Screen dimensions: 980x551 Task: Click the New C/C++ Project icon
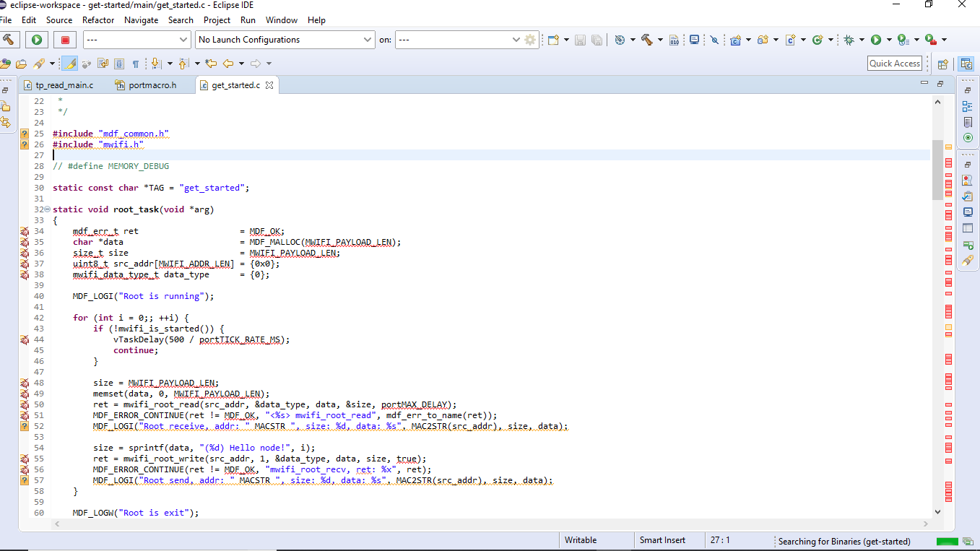tap(736, 40)
